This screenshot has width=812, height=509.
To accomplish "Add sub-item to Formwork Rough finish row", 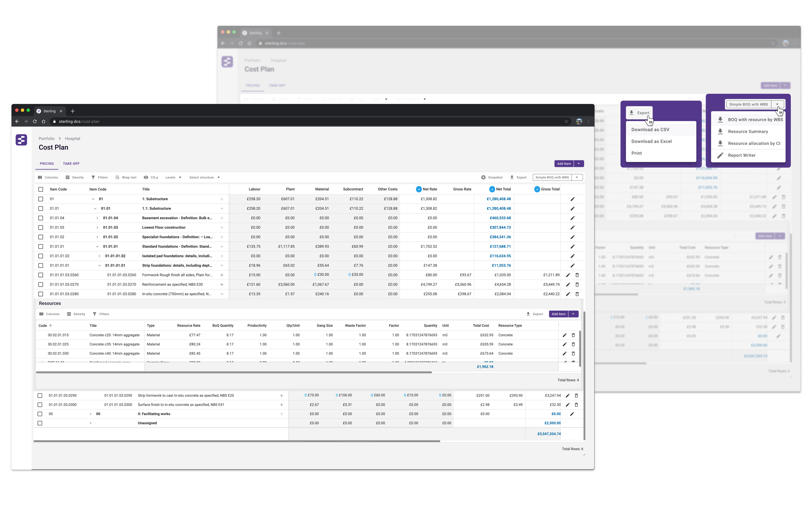I will (x=222, y=275).
